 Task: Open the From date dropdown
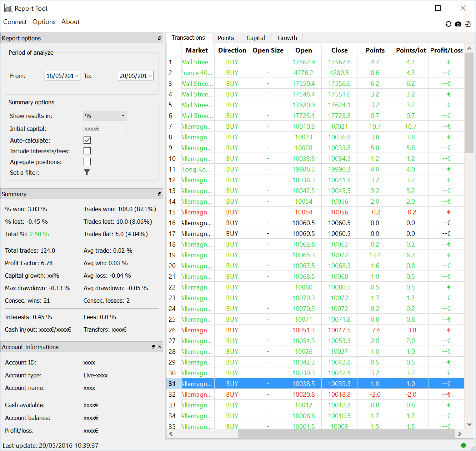pos(77,76)
